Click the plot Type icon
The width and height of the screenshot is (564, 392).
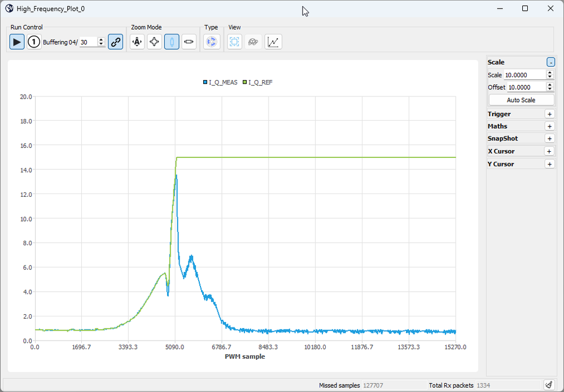[x=212, y=42]
